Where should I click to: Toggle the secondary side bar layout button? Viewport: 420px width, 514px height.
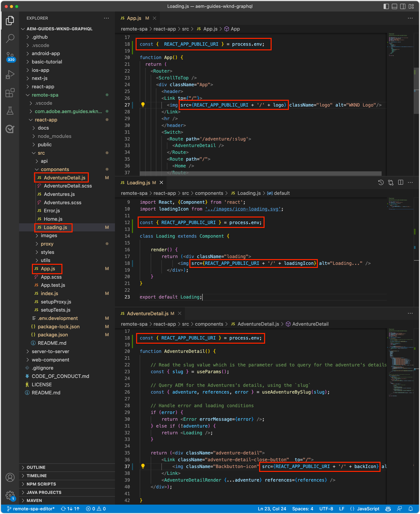pos(403,6)
